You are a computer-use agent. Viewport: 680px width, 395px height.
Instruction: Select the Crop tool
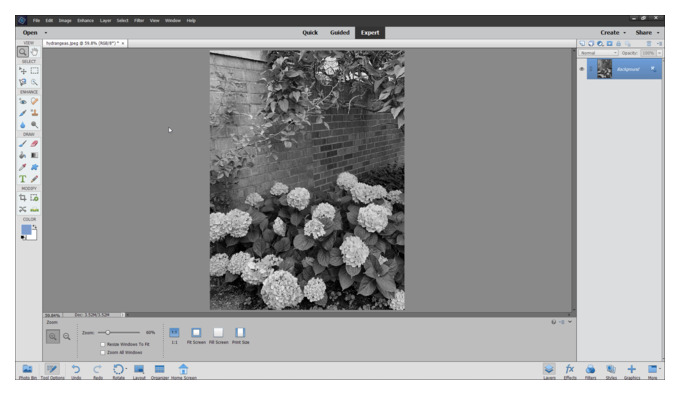click(x=23, y=198)
